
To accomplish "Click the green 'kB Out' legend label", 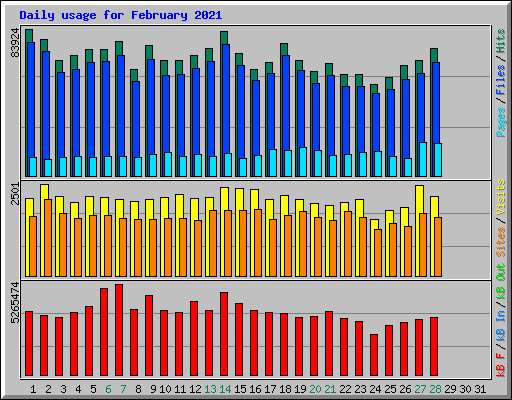I will tap(501, 281).
